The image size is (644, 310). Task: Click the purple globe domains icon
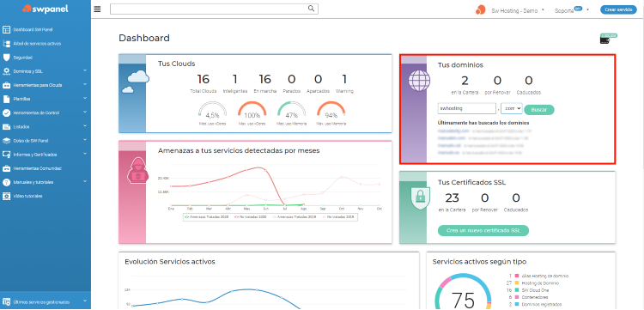pyautogui.click(x=419, y=81)
